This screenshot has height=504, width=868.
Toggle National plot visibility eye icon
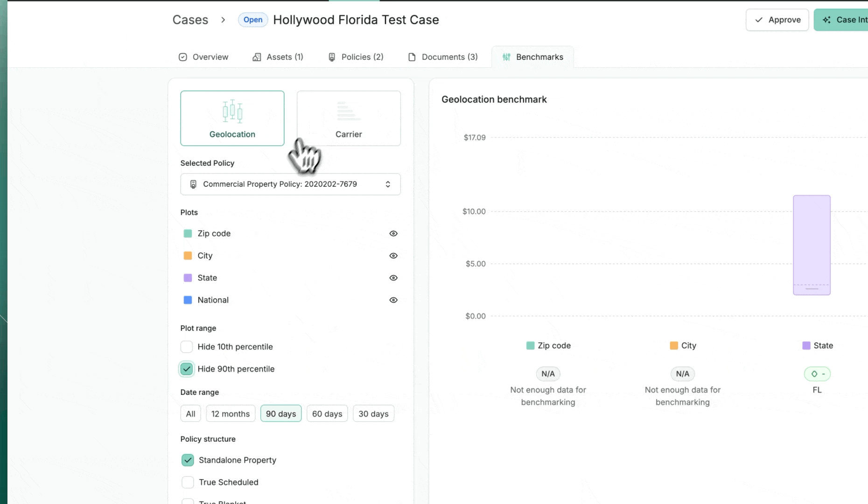click(x=393, y=300)
